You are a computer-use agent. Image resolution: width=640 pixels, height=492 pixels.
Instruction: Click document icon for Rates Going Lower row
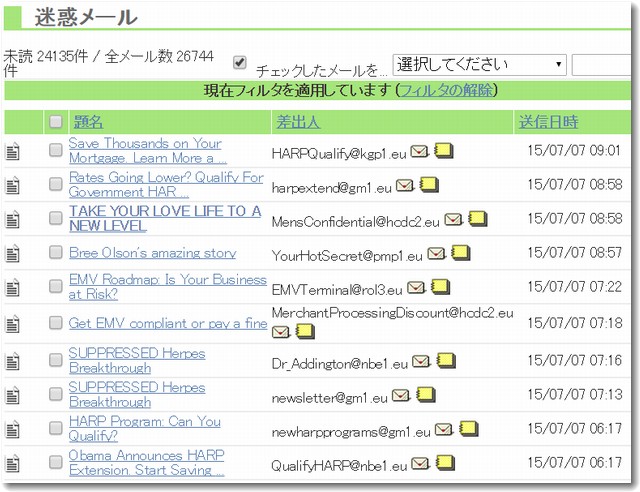[12, 185]
